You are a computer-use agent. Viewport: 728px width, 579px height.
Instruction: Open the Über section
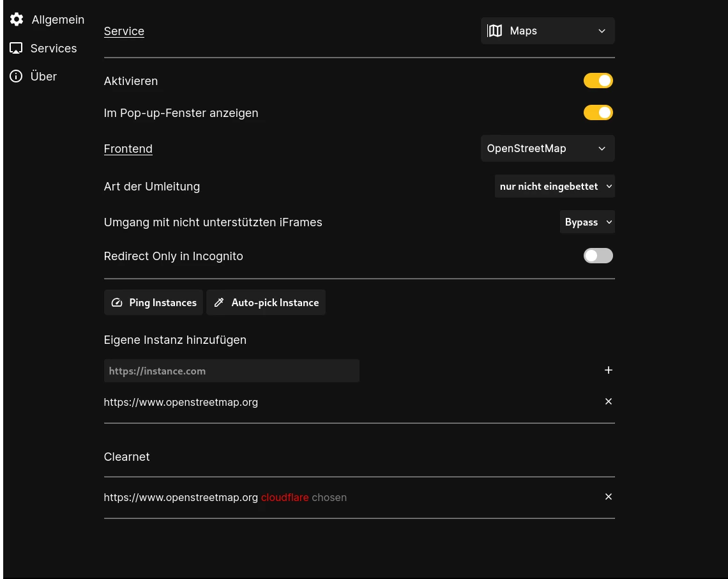[x=43, y=76]
